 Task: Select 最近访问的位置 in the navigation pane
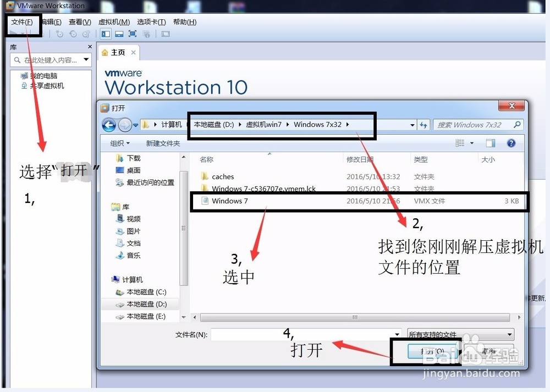145,183
